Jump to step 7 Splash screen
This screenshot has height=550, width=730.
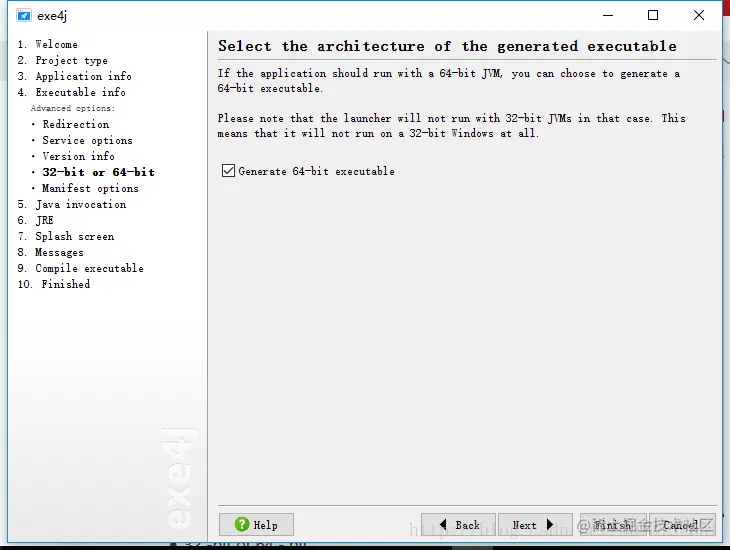[x=66, y=236]
